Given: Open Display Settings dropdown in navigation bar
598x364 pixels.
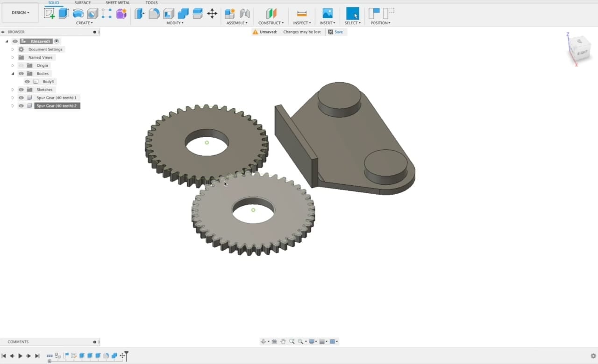Looking at the screenshot, I should click(x=313, y=342).
